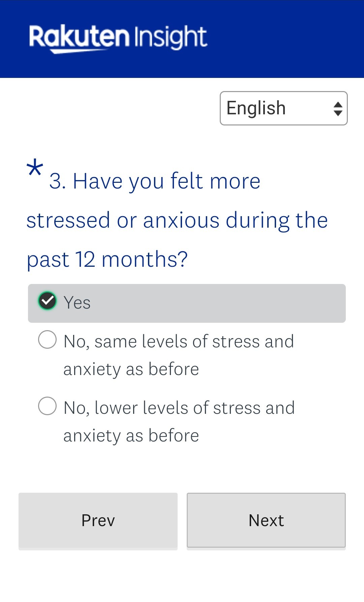This screenshot has width=364, height=602.
Task: Open the English language dropdown
Action: click(x=283, y=108)
